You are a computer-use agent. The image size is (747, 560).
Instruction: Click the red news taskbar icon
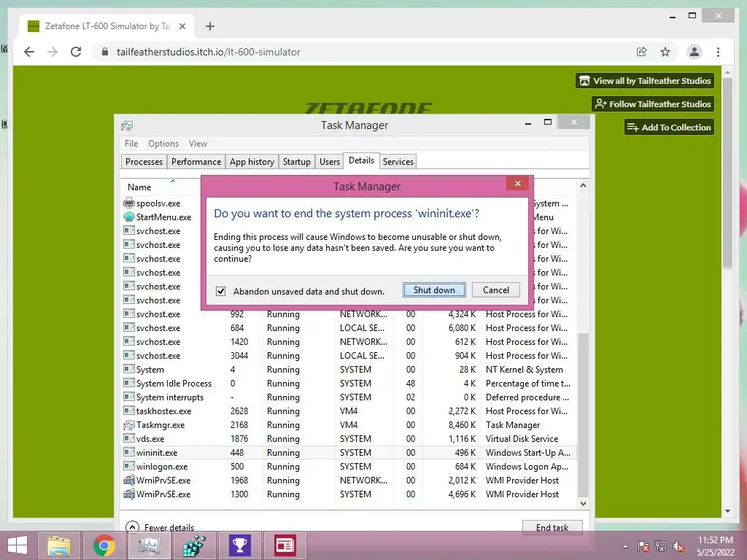tap(285, 545)
